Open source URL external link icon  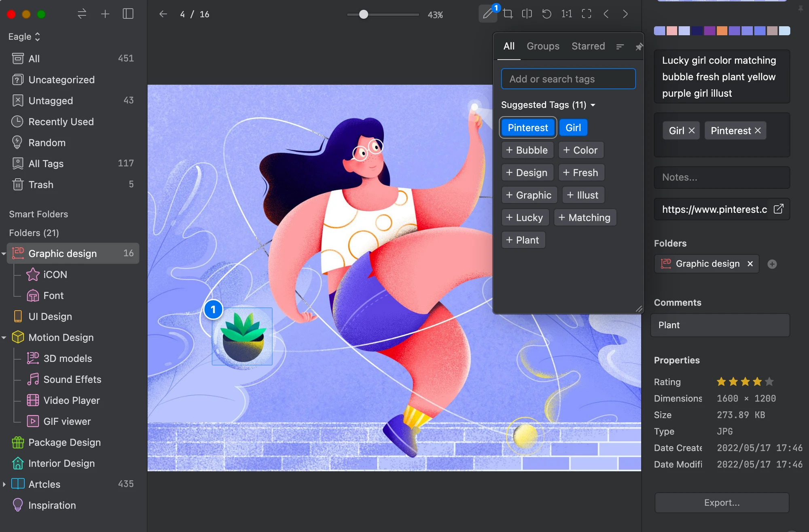click(778, 209)
